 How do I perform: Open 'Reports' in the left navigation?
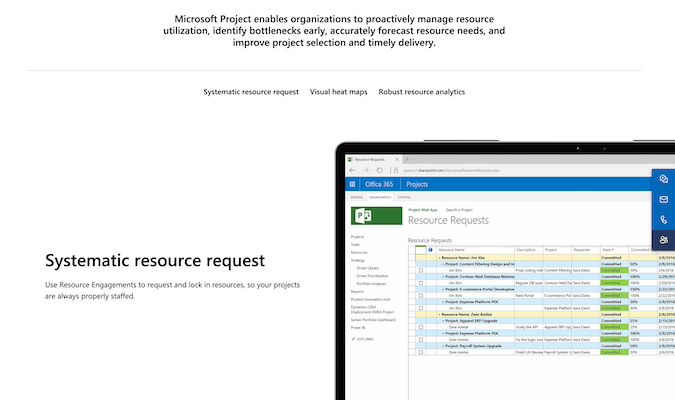click(357, 291)
